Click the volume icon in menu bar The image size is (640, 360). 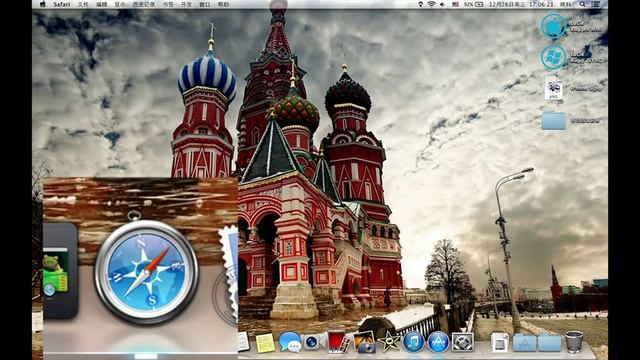(x=443, y=4)
